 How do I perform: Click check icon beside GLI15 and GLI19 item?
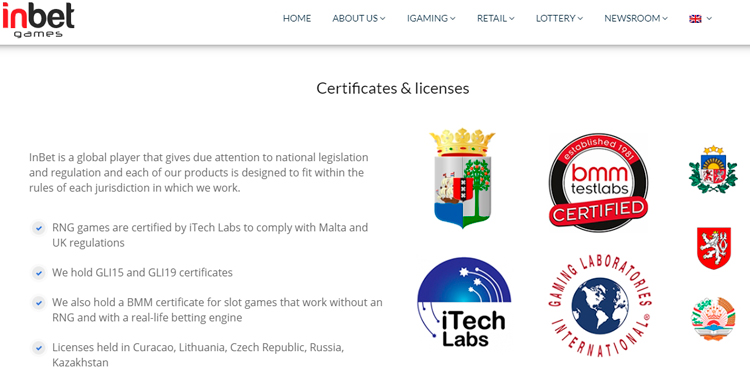pyautogui.click(x=39, y=273)
